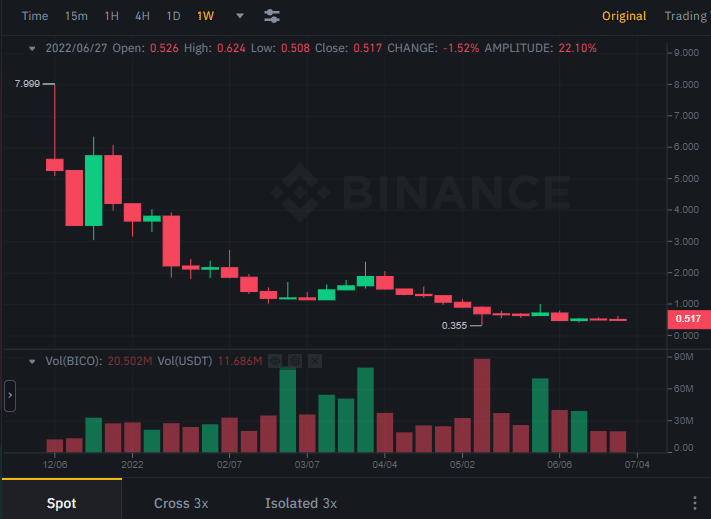Image resolution: width=711 pixels, height=519 pixels.
Task: Select the 1W interval
Action: coord(205,16)
